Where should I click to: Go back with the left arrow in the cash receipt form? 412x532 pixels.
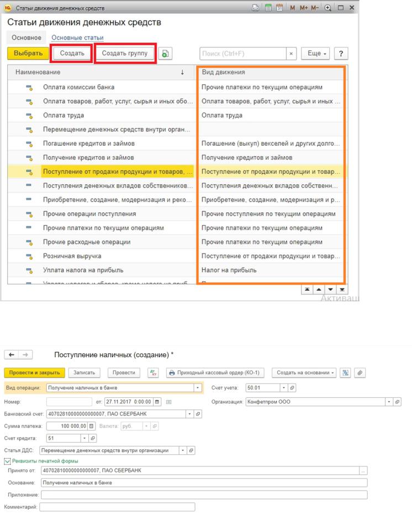[12, 354]
